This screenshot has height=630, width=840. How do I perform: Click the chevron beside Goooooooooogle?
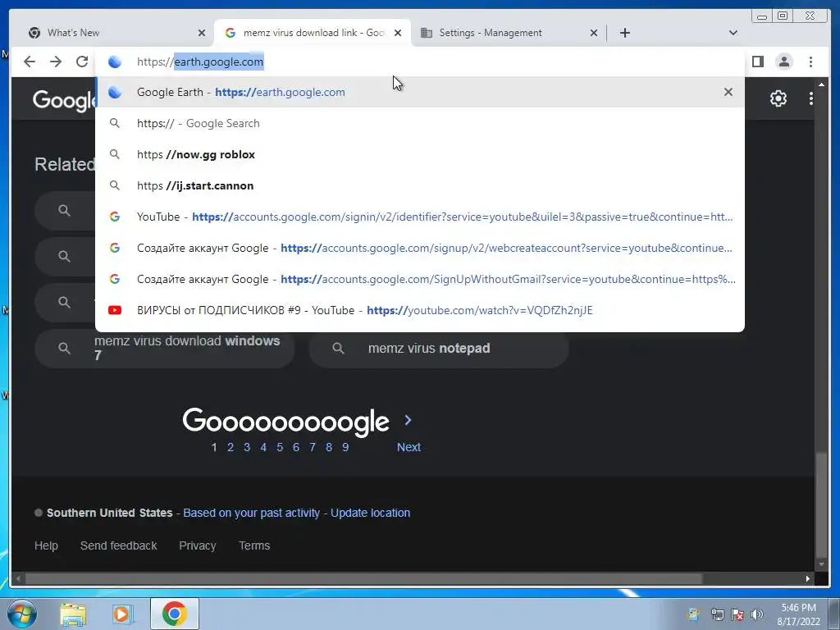click(409, 420)
